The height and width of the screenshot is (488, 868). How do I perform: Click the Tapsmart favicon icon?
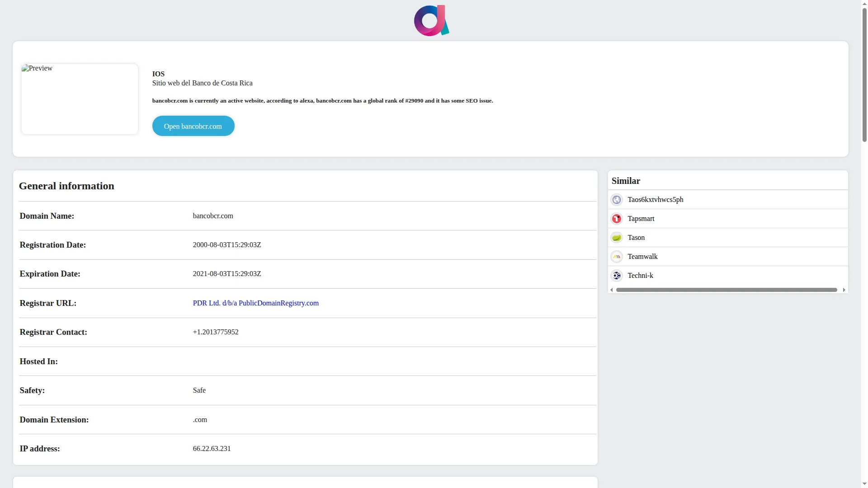617,219
